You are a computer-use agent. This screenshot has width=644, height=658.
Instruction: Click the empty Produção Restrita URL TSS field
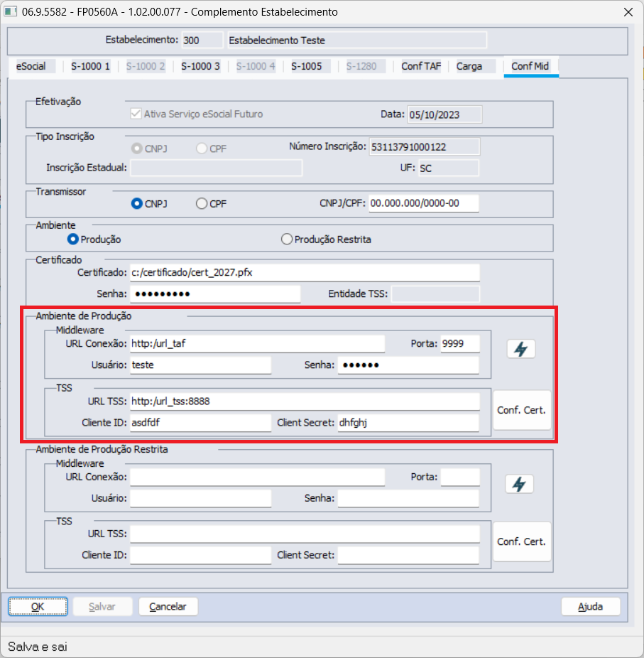[305, 534]
